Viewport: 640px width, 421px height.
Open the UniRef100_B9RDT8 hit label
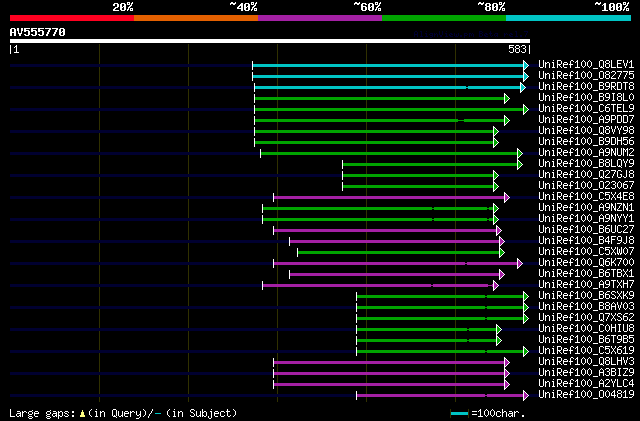click(586, 86)
